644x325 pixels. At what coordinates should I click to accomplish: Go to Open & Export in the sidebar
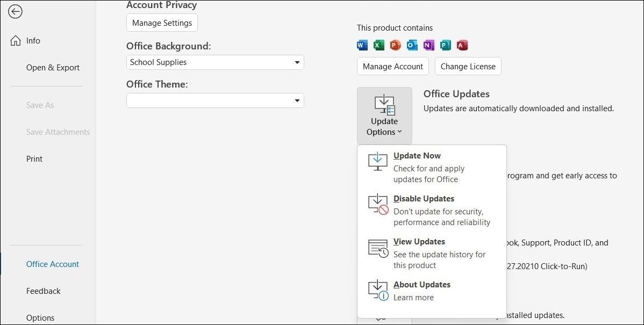pyautogui.click(x=53, y=68)
